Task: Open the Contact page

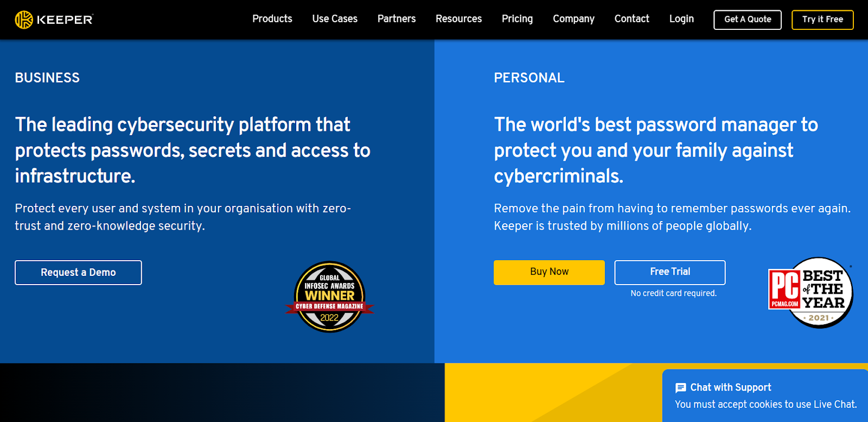Action: (x=631, y=19)
